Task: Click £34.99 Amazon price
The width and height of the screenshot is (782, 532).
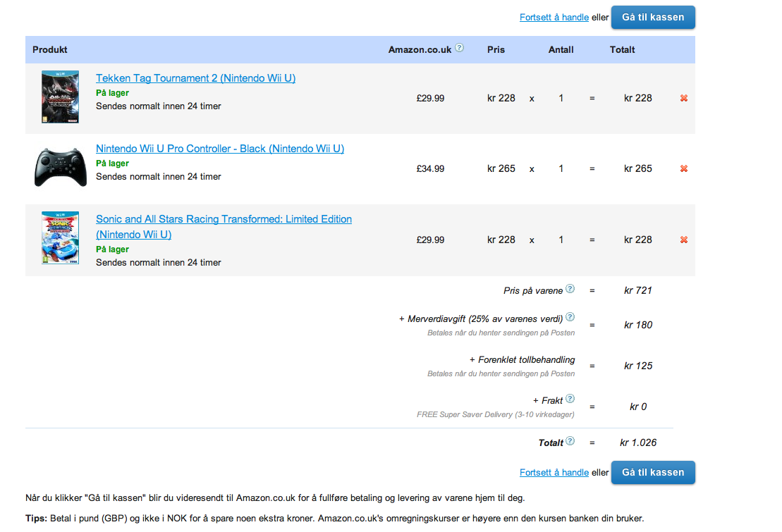Action: [430, 168]
